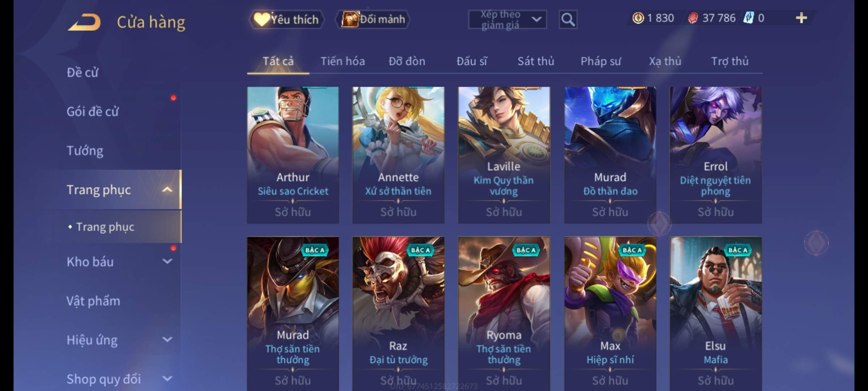Expand the Hiệu ứng section
This screenshot has width=868, height=391.
tap(119, 340)
